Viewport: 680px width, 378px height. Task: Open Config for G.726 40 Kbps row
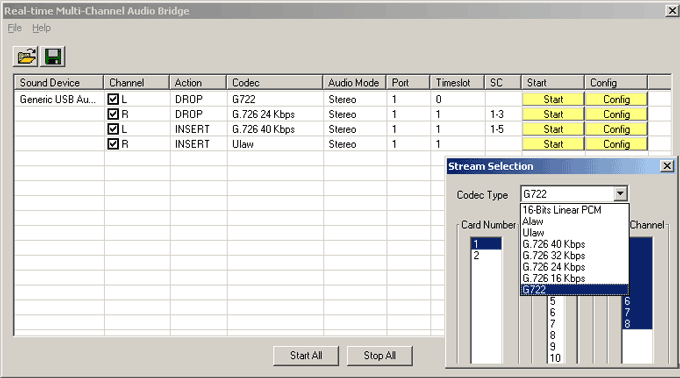(x=616, y=129)
